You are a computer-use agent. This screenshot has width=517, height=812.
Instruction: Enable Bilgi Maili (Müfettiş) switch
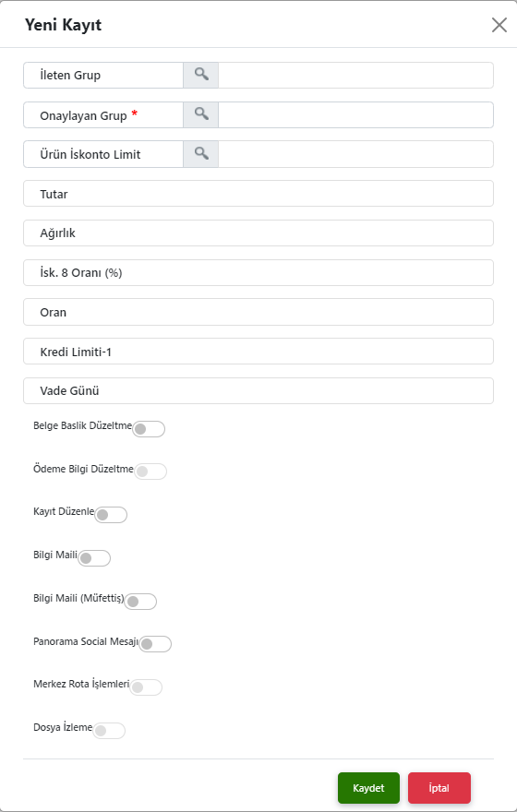click(x=141, y=602)
